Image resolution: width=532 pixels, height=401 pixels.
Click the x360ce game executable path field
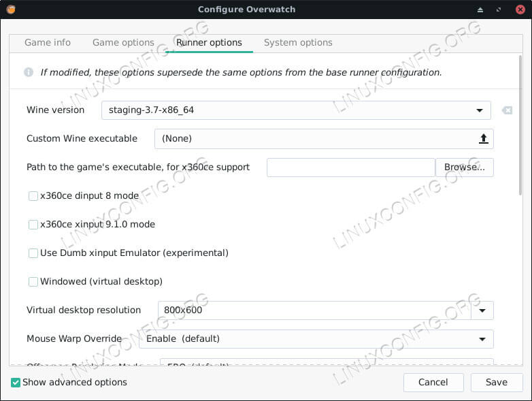click(x=351, y=167)
